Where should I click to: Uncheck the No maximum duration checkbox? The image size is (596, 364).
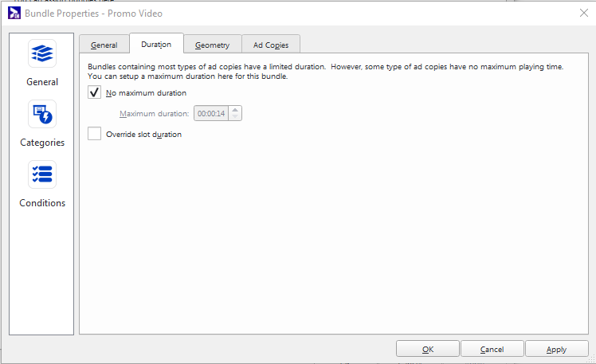(x=95, y=93)
